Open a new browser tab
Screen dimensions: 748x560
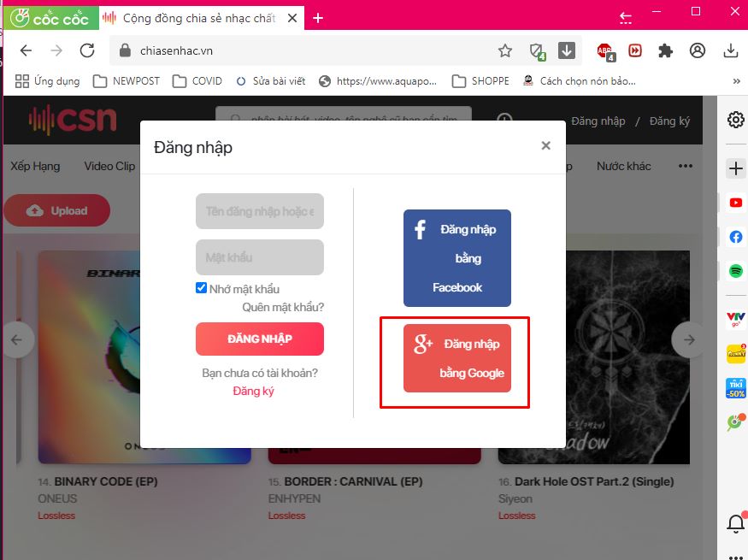pos(318,18)
